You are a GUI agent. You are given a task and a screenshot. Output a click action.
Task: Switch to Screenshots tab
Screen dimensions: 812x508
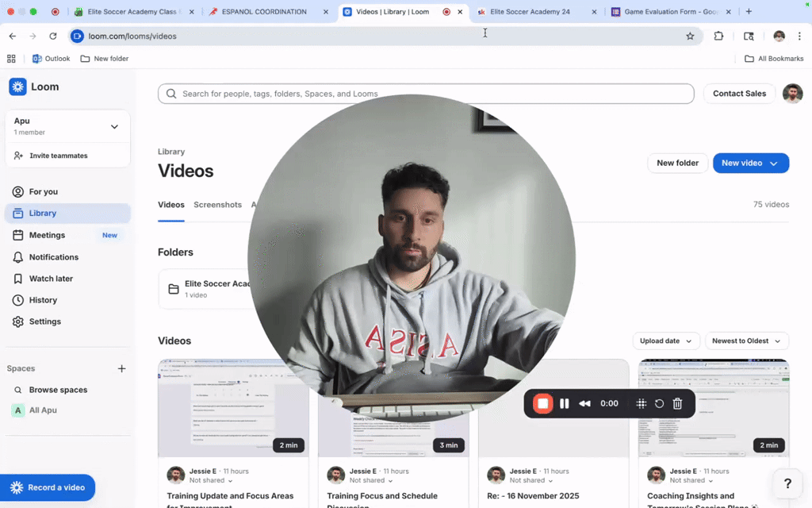217,205
